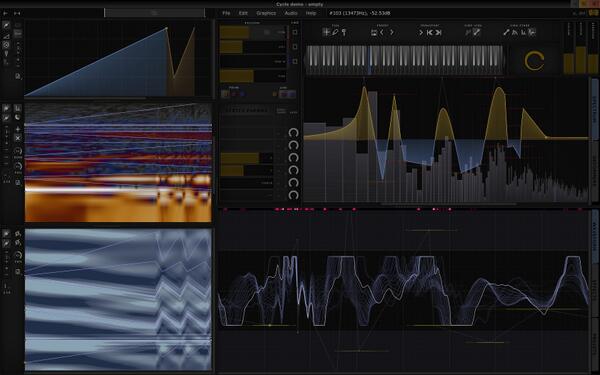Image resolution: width=600 pixels, height=375 pixels.
Task: Open the File menu
Action: pos(226,13)
